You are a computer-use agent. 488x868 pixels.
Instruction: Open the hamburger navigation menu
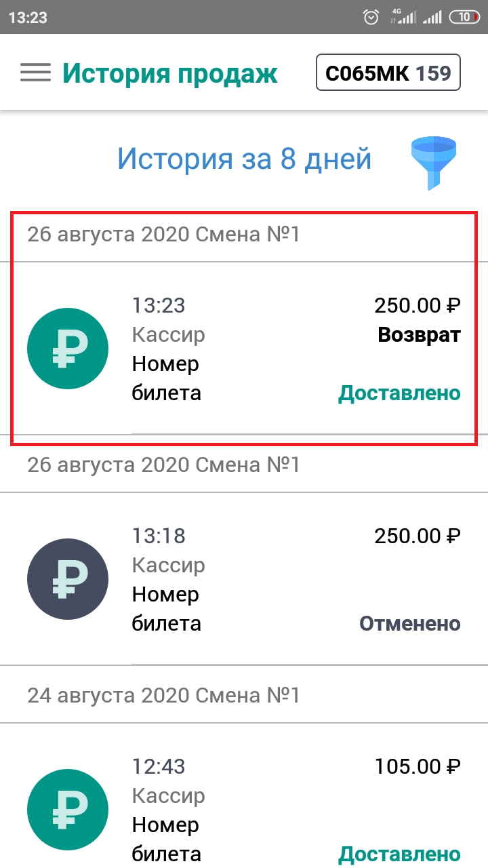[x=35, y=73]
